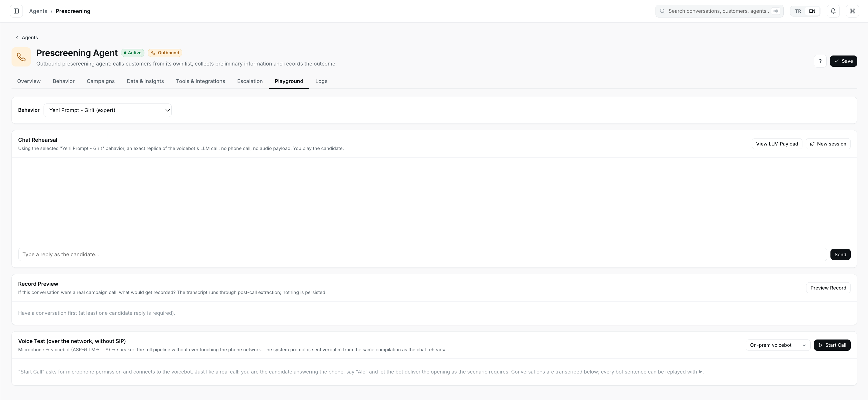868x400 pixels.
Task: Toggle the sidebar panel icon
Action: [x=16, y=11]
